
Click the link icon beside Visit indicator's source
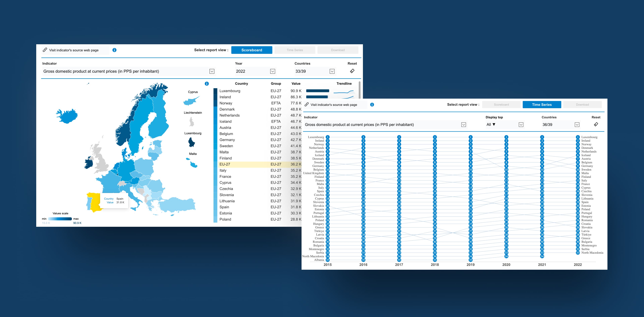pyautogui.click(x=45, y=50)
